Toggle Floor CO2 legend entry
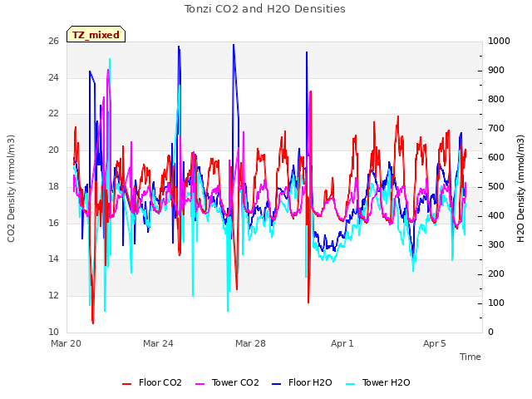The width and height of the screenshot is (532, 399). 151,382
